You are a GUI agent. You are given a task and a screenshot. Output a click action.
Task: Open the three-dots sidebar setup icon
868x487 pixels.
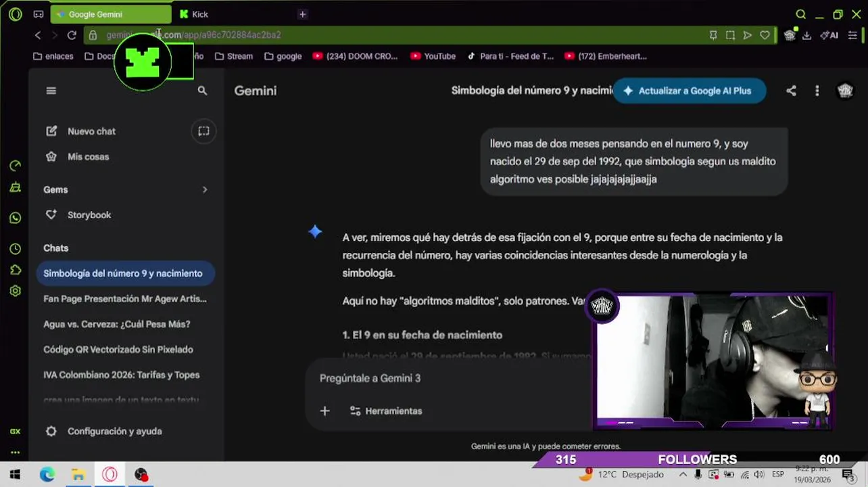coord(15,453)
